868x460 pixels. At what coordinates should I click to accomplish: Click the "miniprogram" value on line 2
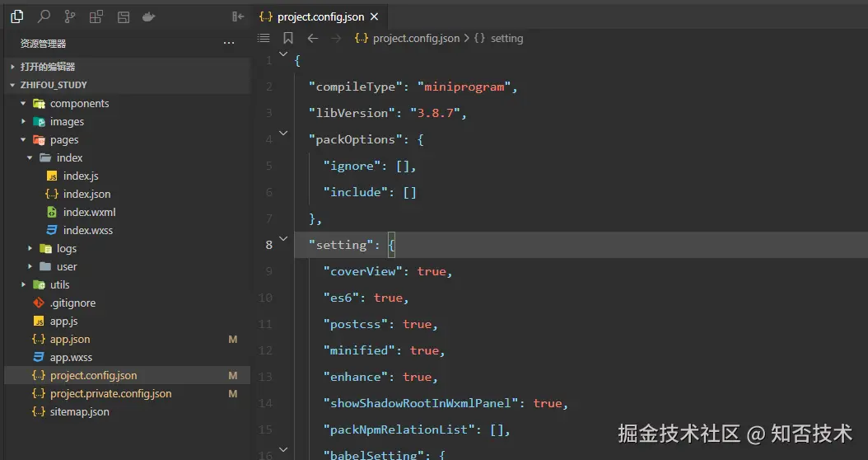click(464, 87)
